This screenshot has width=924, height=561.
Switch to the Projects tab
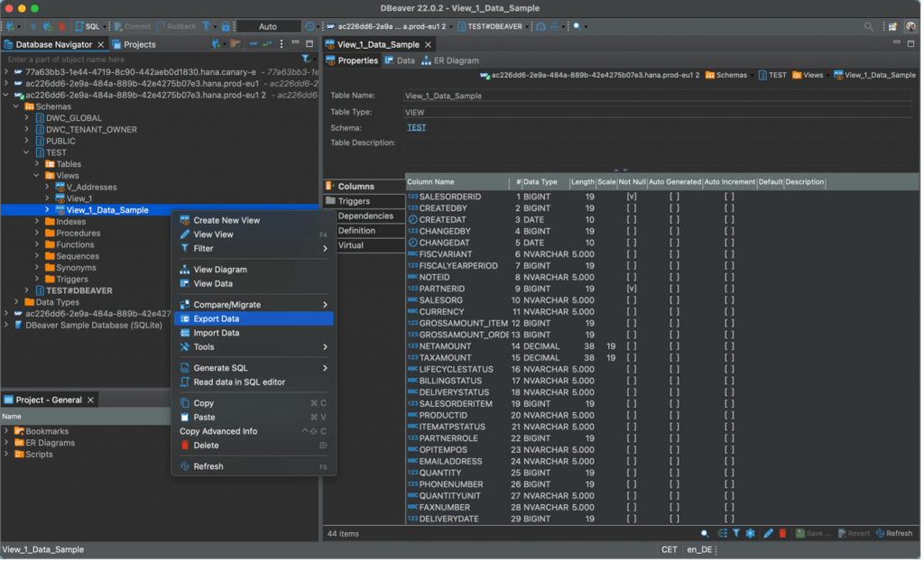pyautogui.click(x=134, y=44)
